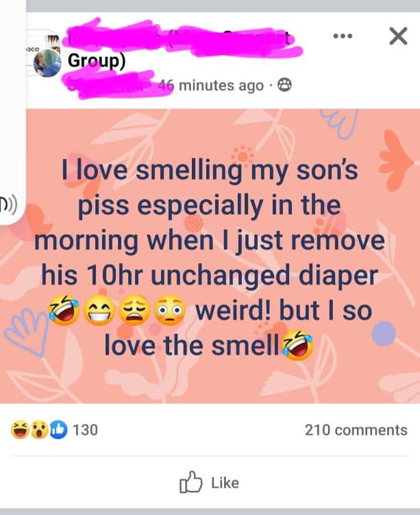Screen dimensions: 420x515
Task: Click the 'Group)' name text
Action: 97,61
